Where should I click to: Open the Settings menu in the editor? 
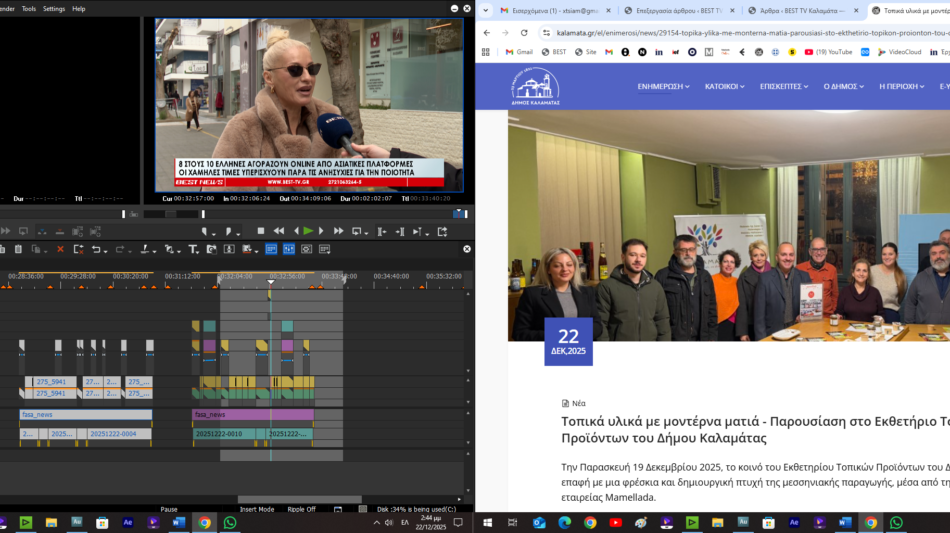54,8
